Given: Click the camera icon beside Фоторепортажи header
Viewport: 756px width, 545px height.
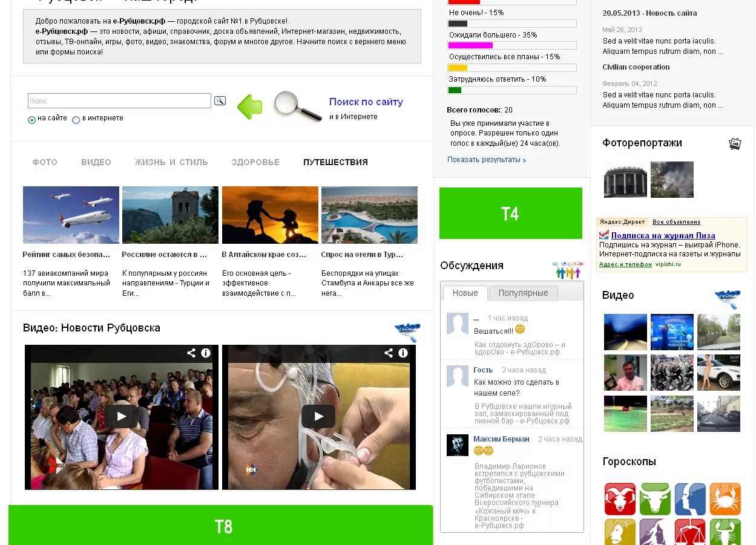Looking at the screenshot, I should click(735, 143).
